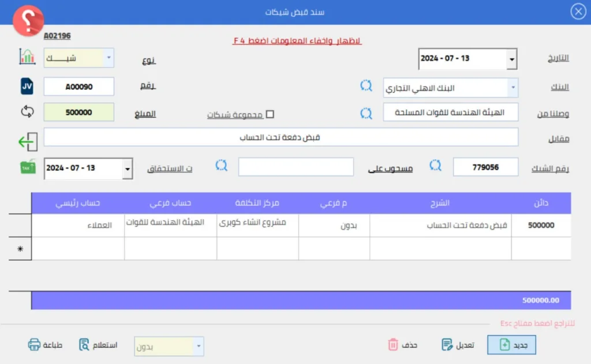Click the search icon beside bank field
Screen dimensions: 591x364
click(366, 87)
